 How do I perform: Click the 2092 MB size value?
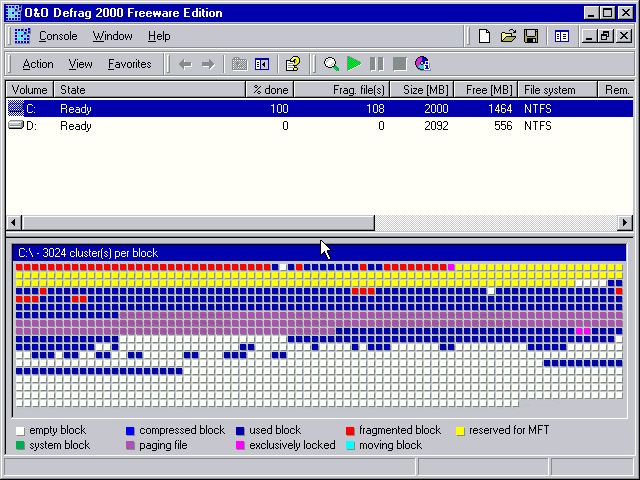tap(436, 126)
